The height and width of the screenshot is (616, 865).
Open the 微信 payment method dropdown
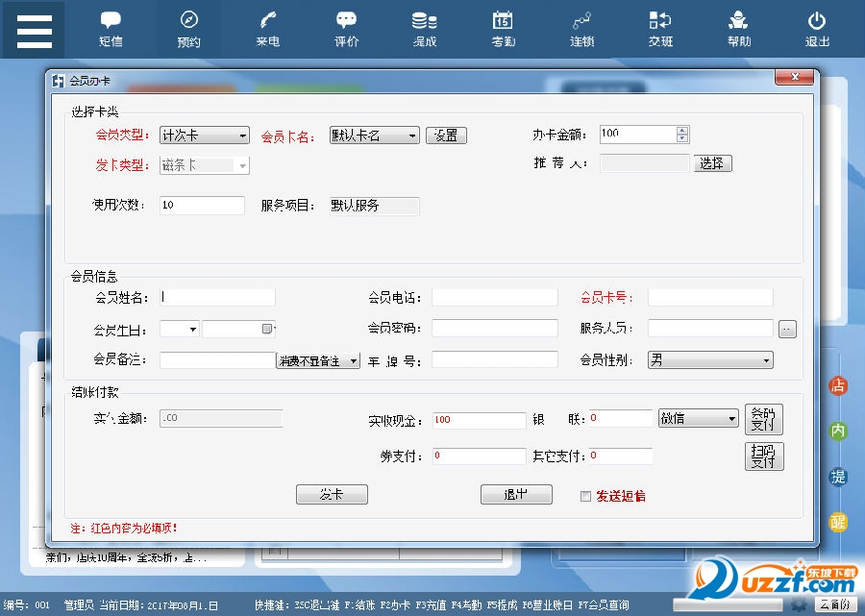tap(731, 419)
